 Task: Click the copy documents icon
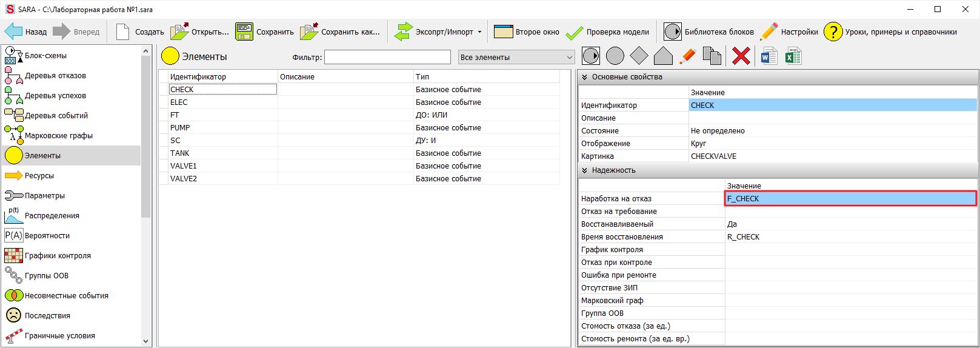coord(712,56)
